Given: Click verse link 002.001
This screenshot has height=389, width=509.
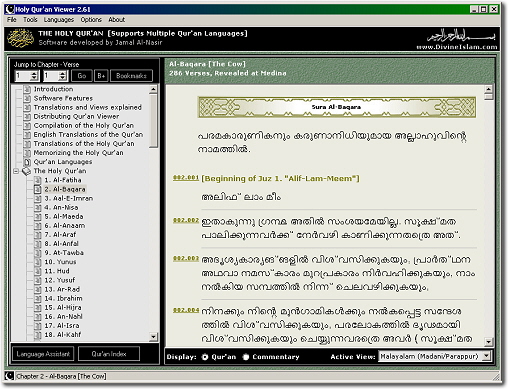Looking at the screenshot, I should (x=186, y=178).
